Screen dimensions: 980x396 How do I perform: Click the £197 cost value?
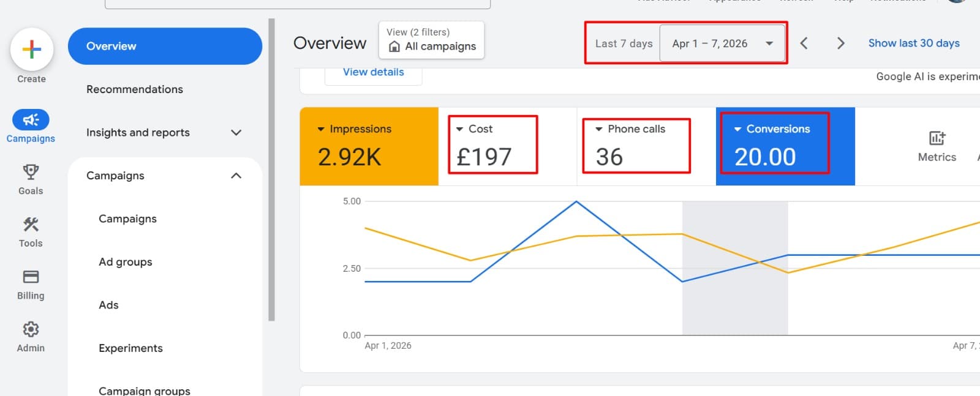click(x=484, y=157)
